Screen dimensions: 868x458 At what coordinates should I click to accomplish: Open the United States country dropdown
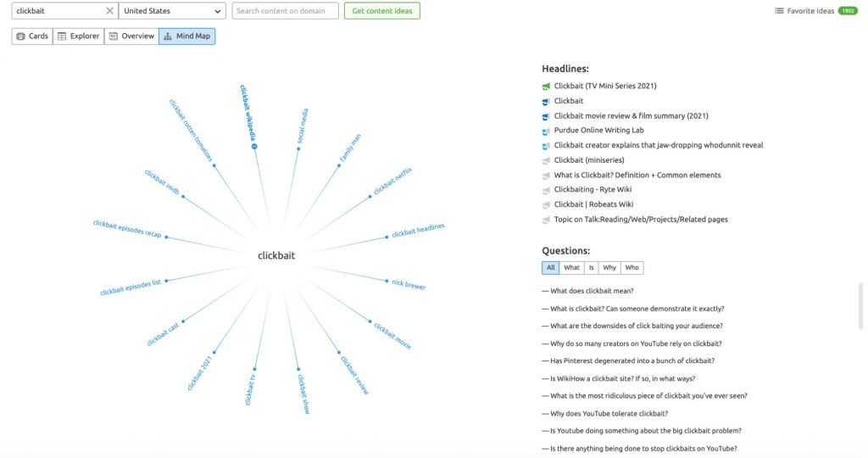pyautogui.click(x=172, y=11)
